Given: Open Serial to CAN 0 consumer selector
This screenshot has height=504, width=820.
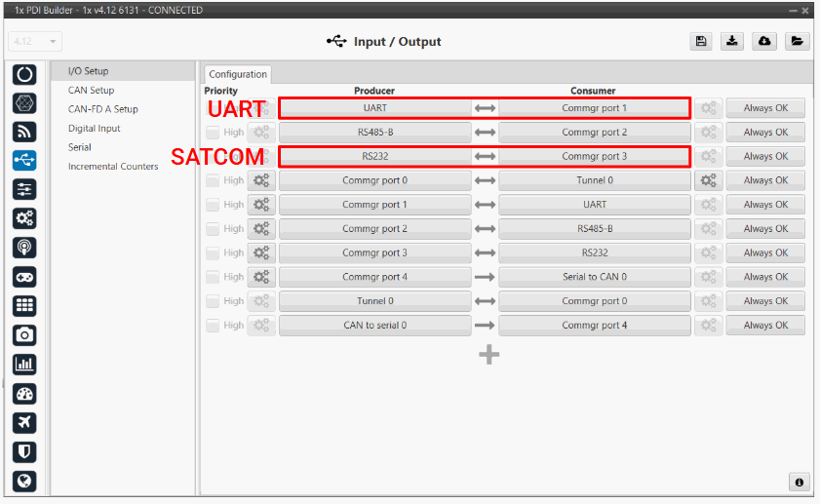Looking at the screenshot, I should (x=594, y=277).
